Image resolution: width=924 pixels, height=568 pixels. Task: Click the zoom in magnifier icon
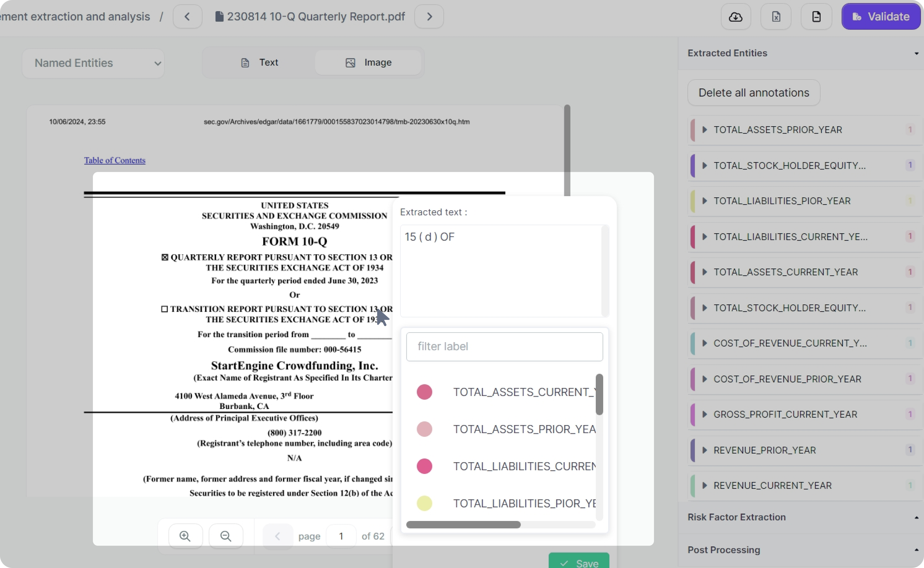tap(185, 536)
